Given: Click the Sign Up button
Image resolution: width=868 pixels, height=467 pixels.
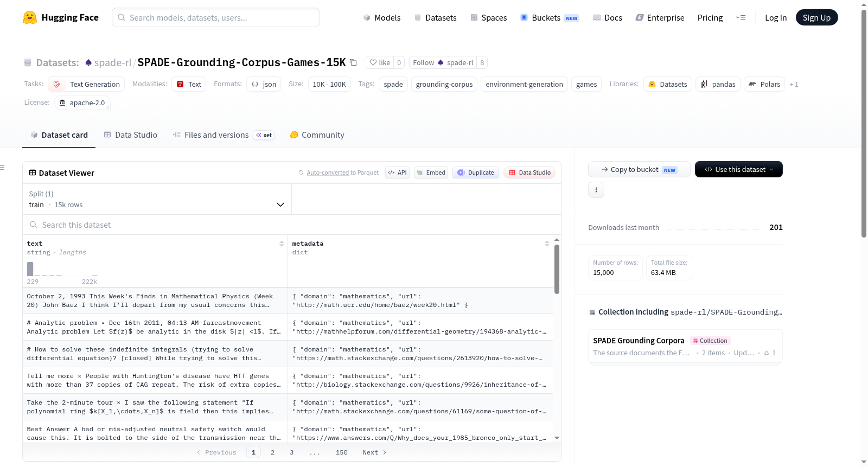Looking at the screenshot, I should tap(816, 17).
